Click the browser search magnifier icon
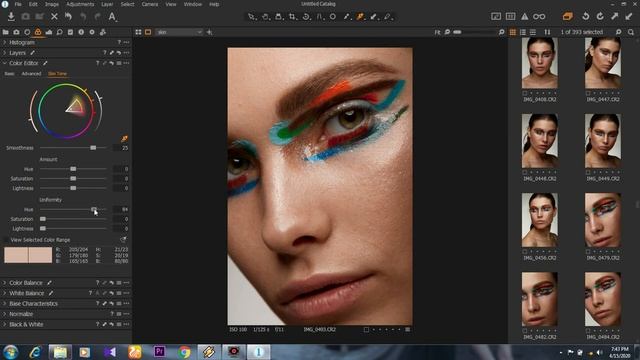This screenshot has height=360, width=640. 631,32
